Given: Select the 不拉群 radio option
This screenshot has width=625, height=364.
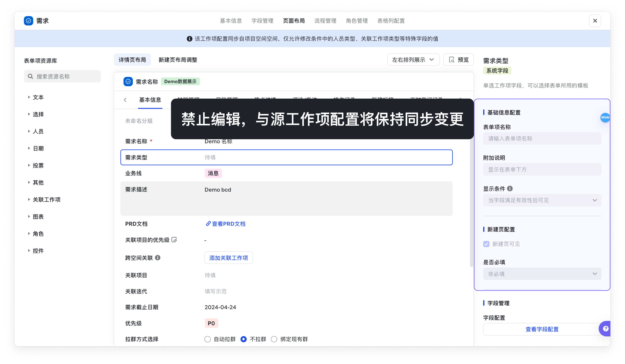Looking at the screenshot, I should [244, 339].
